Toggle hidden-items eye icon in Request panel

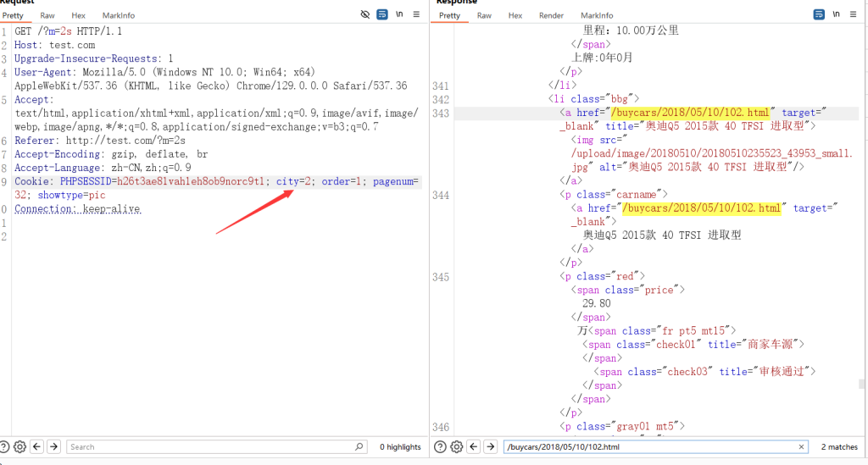365,14
